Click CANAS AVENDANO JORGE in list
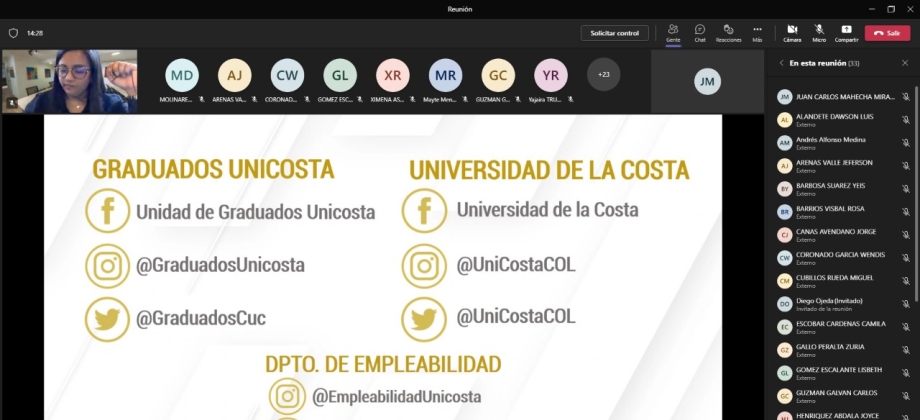 (x=843, y=235)
